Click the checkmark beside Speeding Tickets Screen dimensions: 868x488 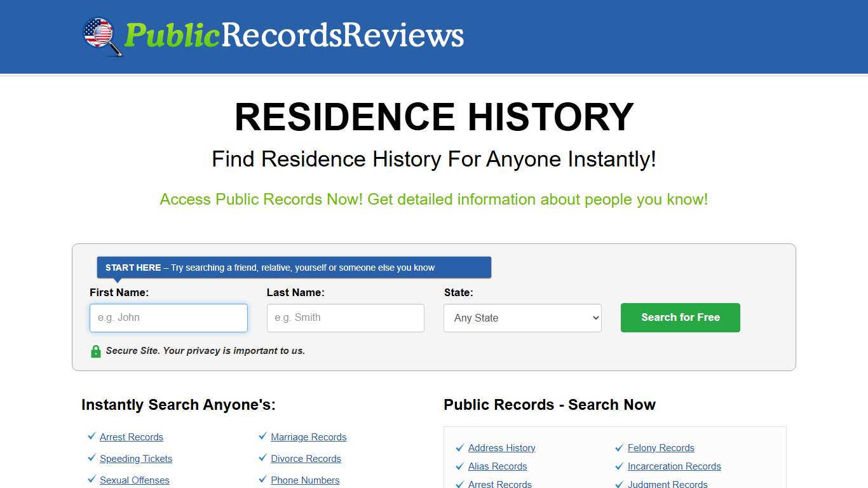click(x=92, y=457)
